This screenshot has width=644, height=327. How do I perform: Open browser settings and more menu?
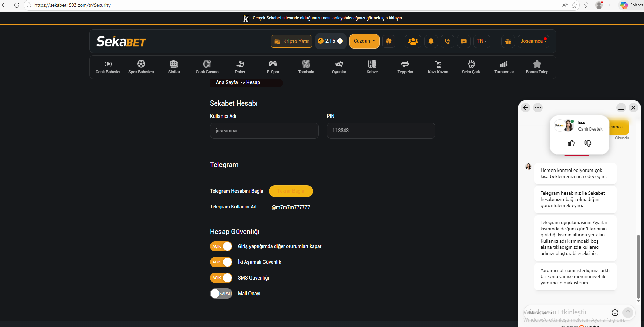click(x=611, y=5)
